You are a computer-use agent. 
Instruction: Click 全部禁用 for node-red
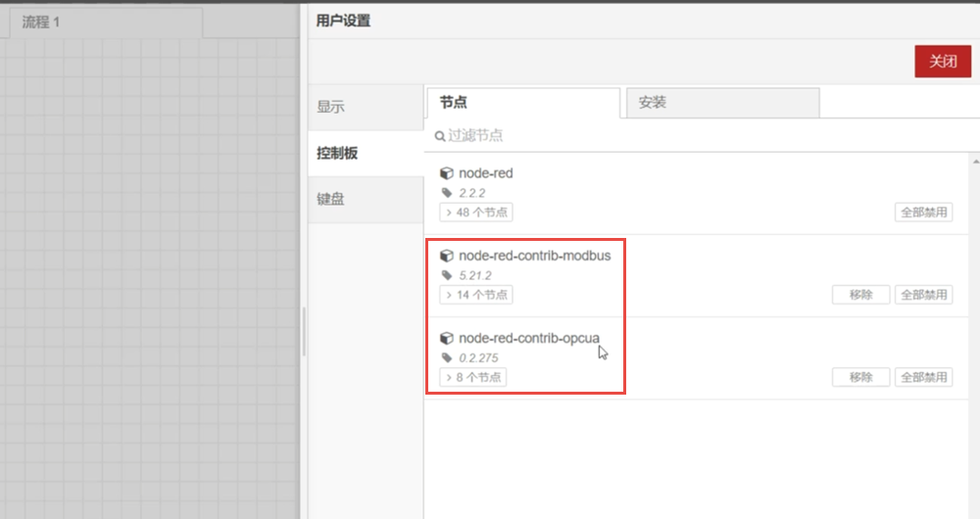pos(924,212)
